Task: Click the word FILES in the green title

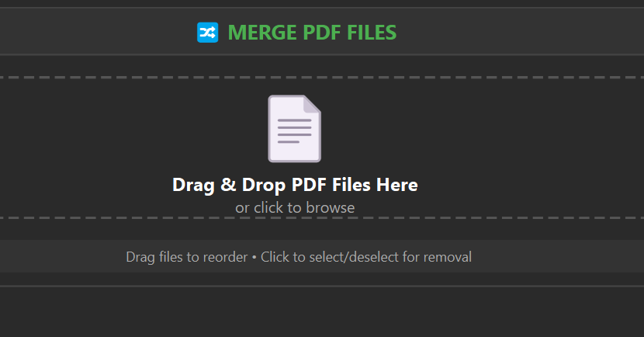Action: pos(372,33)
